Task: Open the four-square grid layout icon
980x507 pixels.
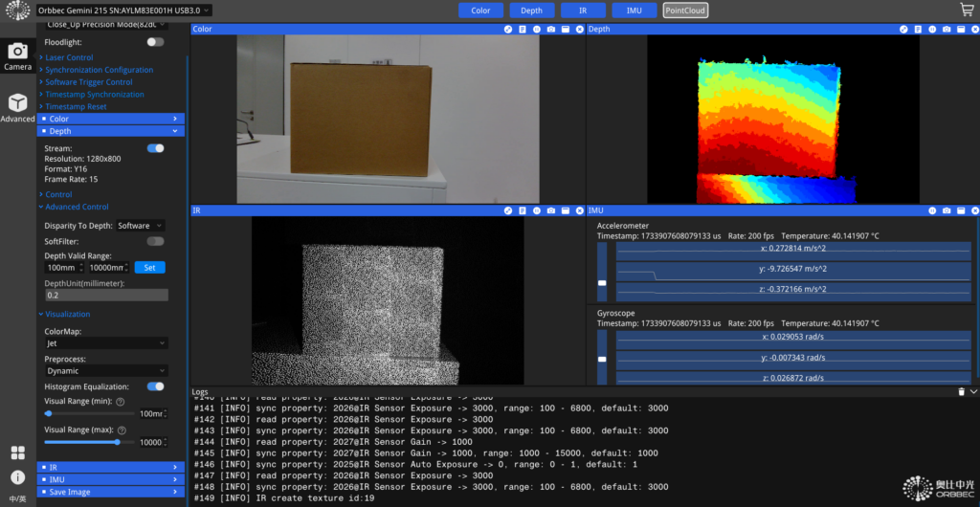Action: point(17,452)
